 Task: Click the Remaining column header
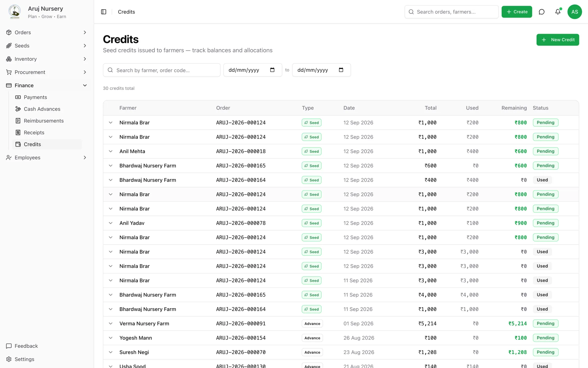click(x=514, y=108)
